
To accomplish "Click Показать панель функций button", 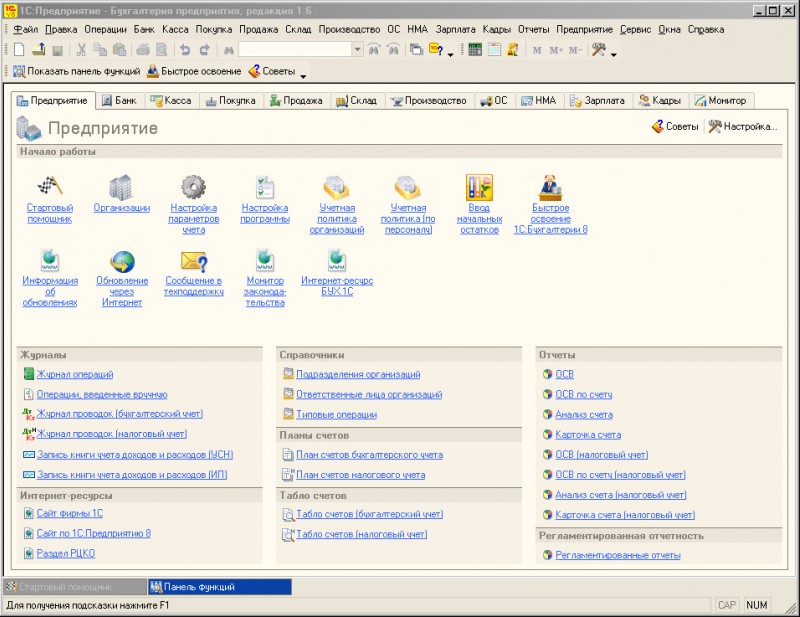I will (x=77, y=71).
